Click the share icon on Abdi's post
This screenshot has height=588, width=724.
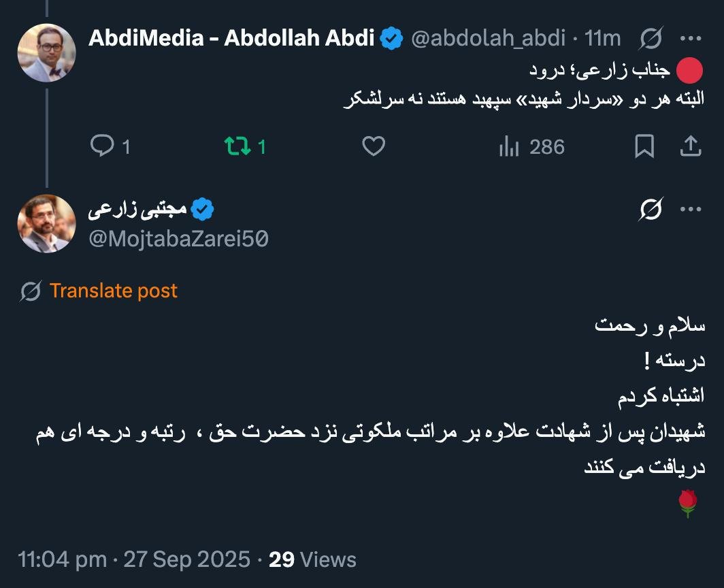coord(690,146)
